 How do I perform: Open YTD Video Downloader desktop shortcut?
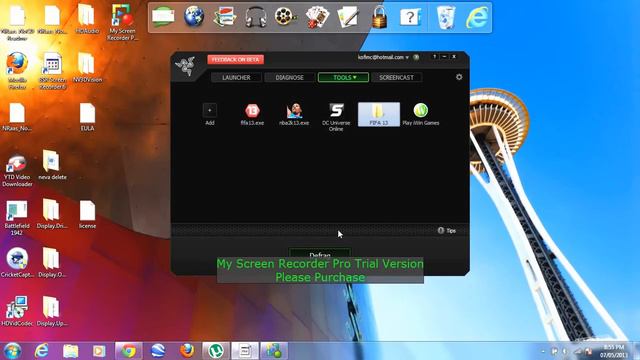click(17, 170)
